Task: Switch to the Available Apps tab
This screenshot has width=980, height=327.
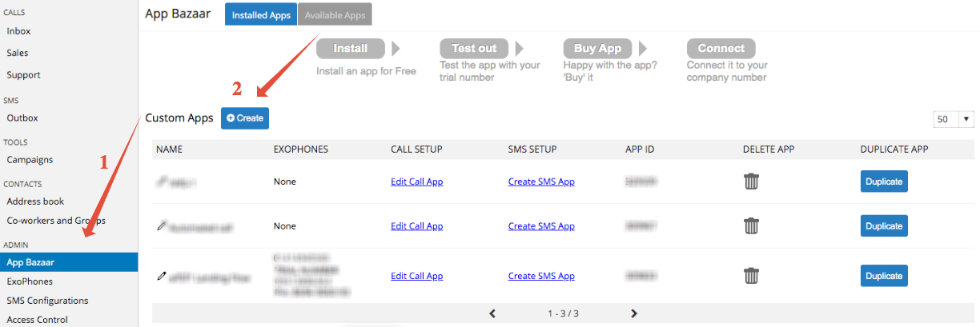Action: click(335, 14)
